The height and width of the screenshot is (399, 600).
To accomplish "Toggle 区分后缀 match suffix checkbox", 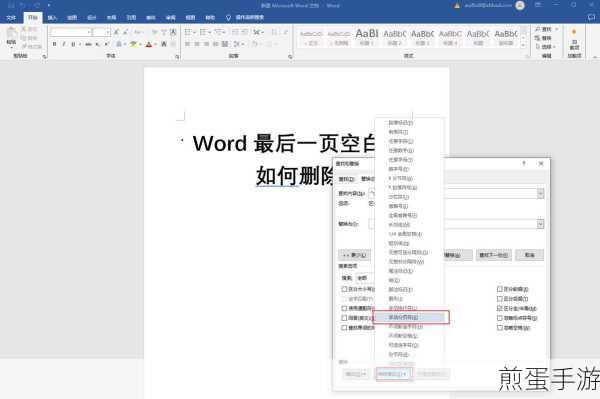I will click(x=499, y=299).
